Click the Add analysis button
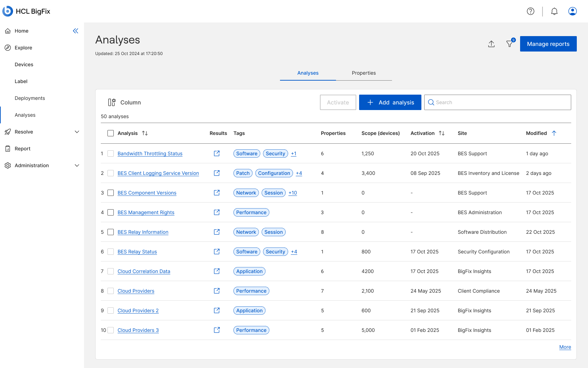The height and width of the screenshot is (368, 588). [390, 102]
